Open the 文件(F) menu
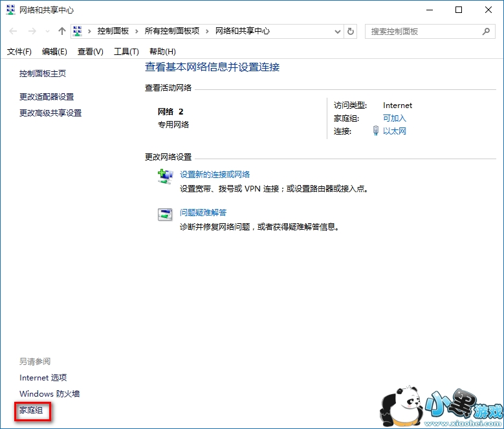The image size is (504, 429). click(x=19, y=52)
